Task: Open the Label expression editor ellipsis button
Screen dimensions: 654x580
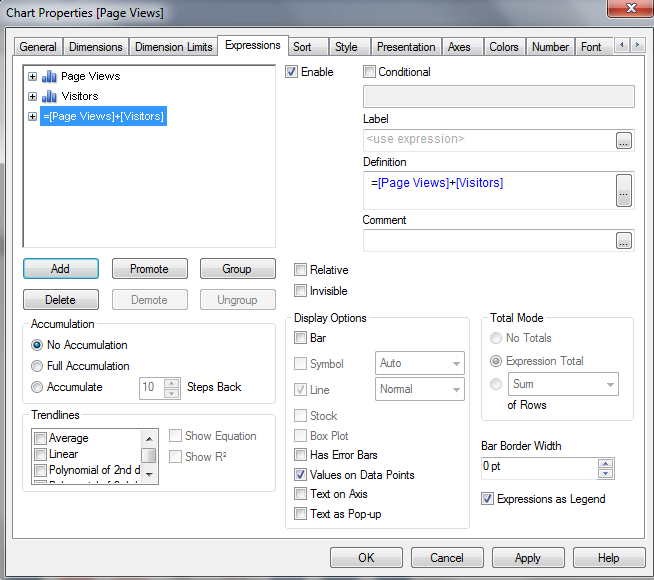Action: [x=624, y=141]
